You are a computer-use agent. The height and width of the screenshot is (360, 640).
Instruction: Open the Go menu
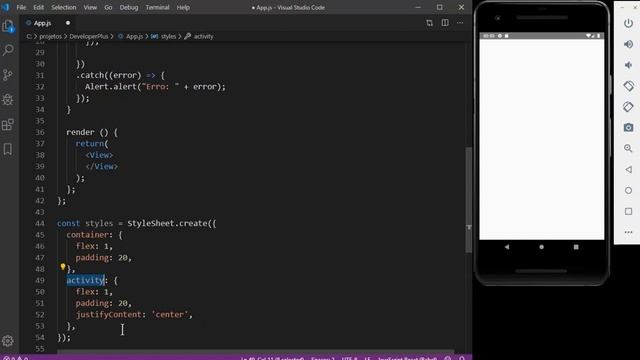[108, 7]
